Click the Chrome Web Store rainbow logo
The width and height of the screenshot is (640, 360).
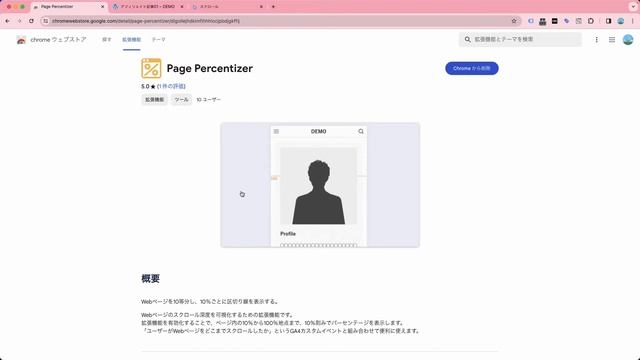[21, 40]
